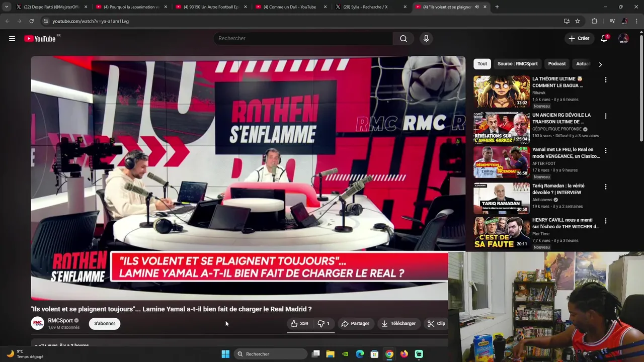Viewport: 644px width, 362px height.
Task: Open Chrome tab search dropdown arrow
Action: (x=7, y=7)
